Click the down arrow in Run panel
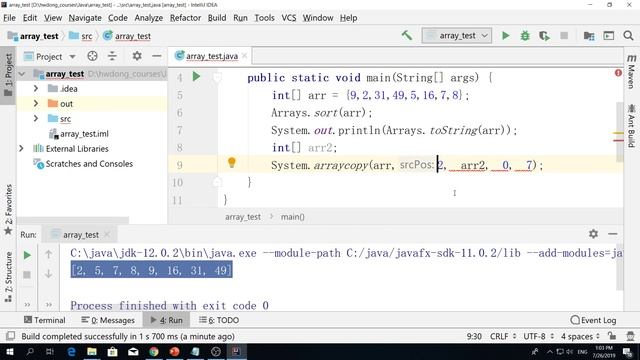Viewport: 640px width, 360px height. pos(48,273)
